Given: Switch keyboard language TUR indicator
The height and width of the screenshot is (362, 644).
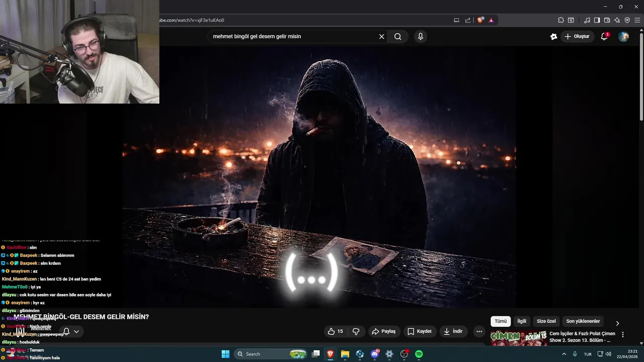Looking at the screenshot, I should click(x=588, y=354).
